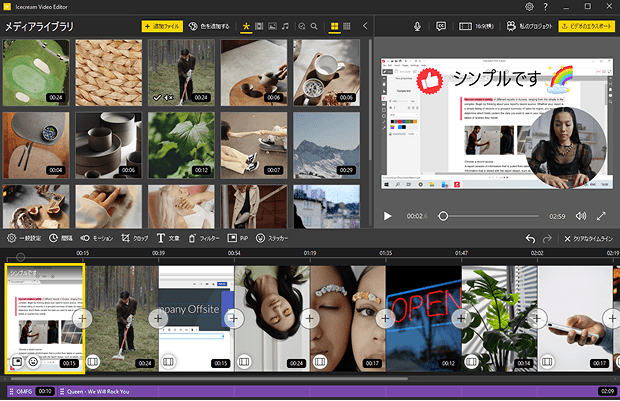Filter library to video files only
The width and height of the screenshot is (620, 401).
pos(259,26)
